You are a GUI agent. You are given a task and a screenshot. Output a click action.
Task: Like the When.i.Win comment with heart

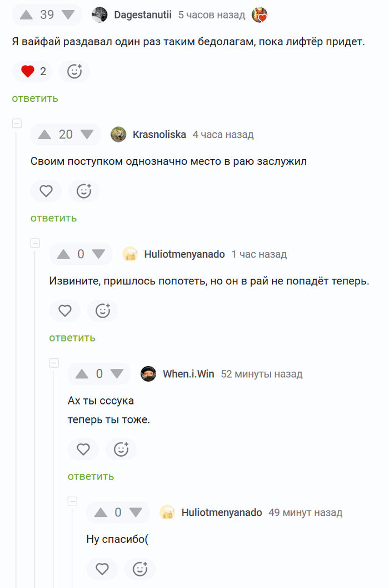click(83, 449)
